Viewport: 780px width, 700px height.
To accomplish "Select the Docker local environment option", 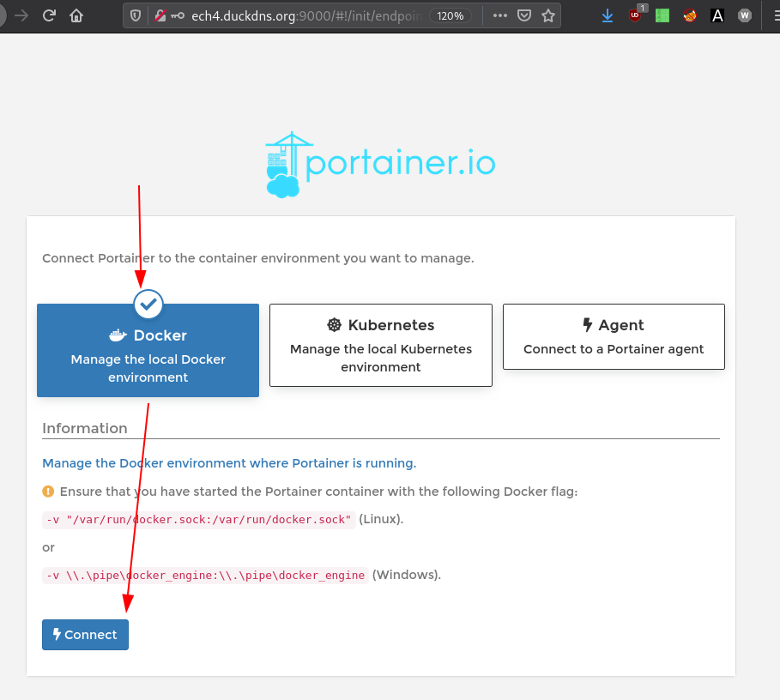I will click(148, 350).
